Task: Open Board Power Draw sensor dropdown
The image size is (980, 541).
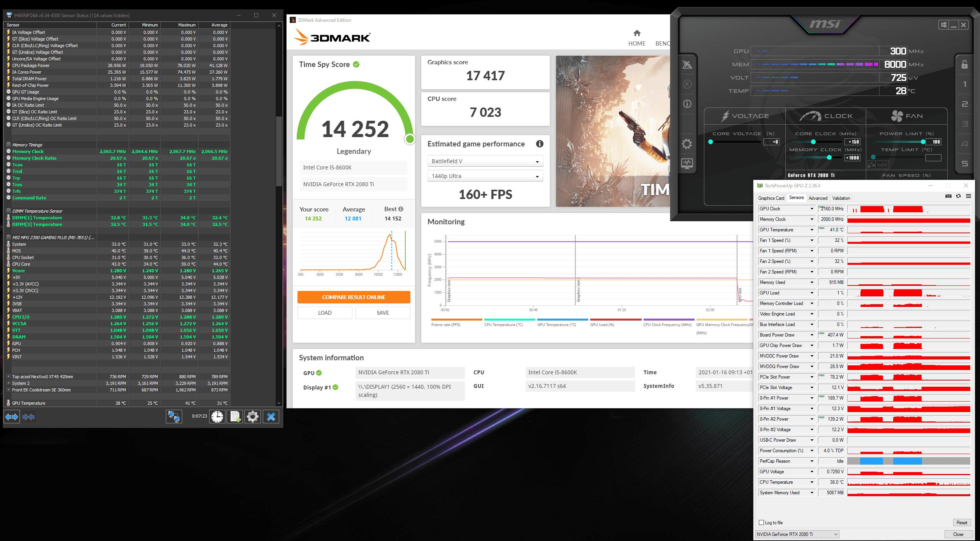Action: 812,335
